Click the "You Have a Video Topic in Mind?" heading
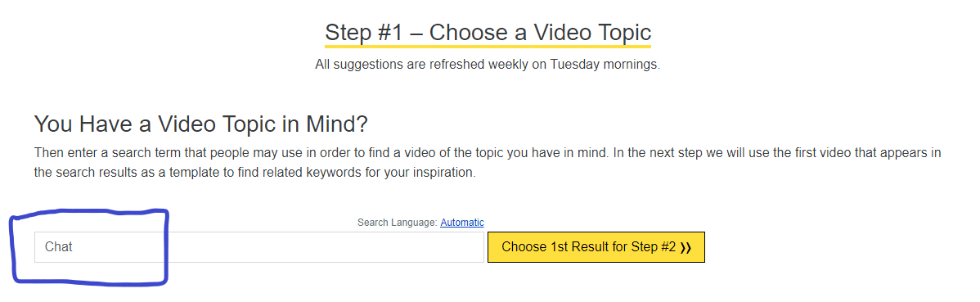 [200, 124]
